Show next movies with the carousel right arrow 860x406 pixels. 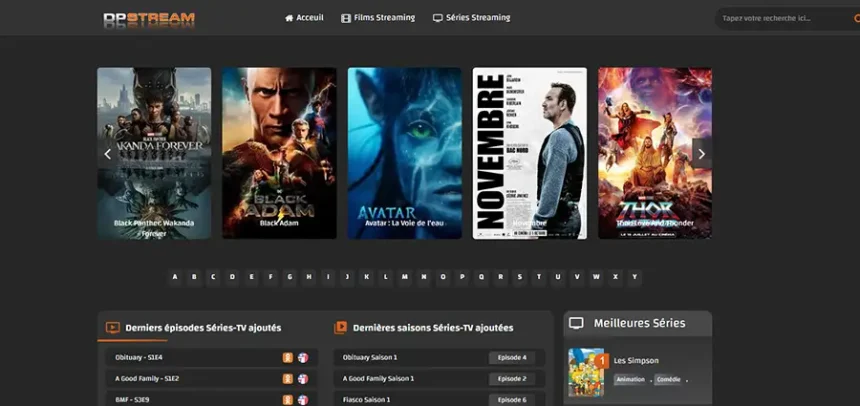point(701,154)
